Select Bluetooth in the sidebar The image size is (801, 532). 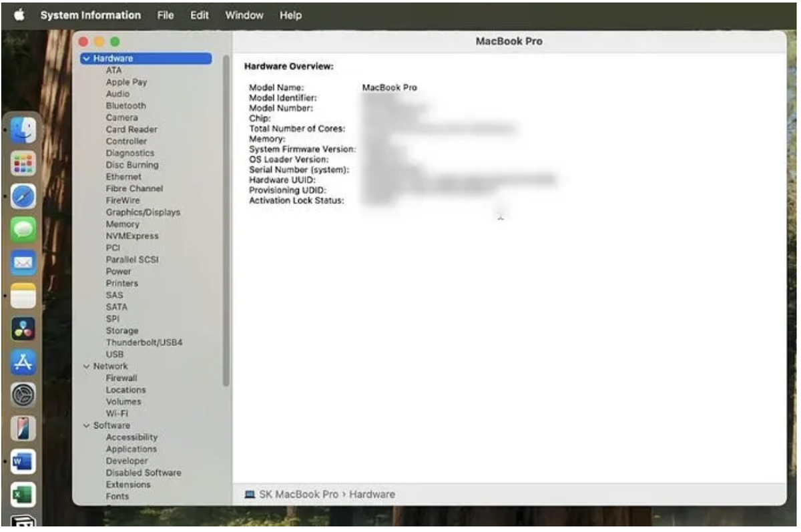(x=125, y=106)
